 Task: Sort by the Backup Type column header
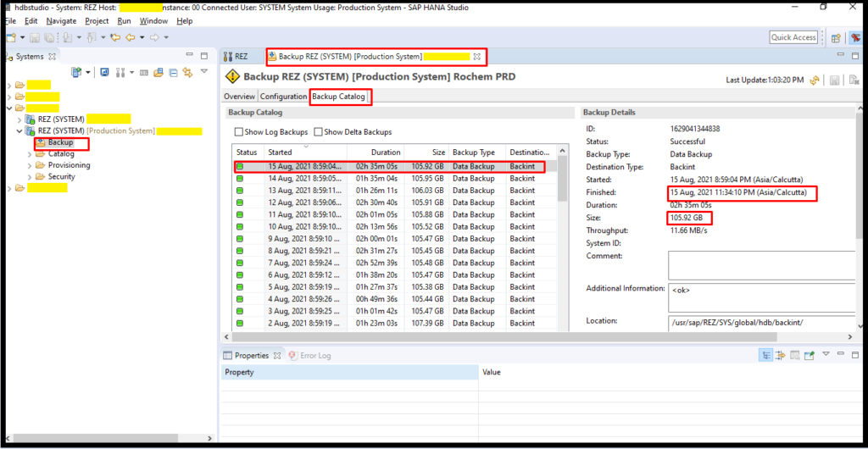pyautogui.click(x=477, y=152)
